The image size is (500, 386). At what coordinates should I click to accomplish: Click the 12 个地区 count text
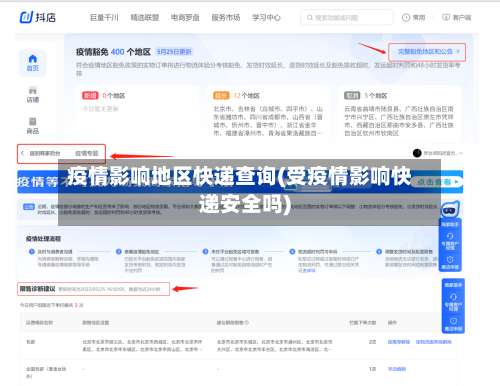(246, 96)
